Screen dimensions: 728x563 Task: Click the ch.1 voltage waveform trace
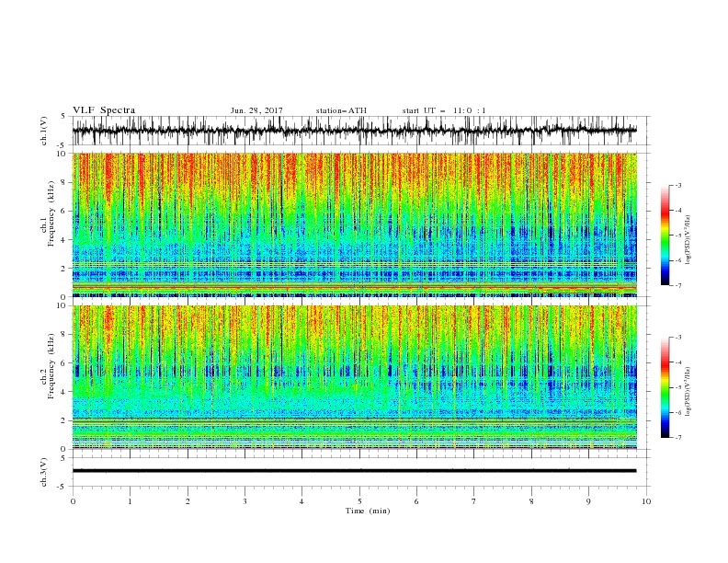point(355,131)
